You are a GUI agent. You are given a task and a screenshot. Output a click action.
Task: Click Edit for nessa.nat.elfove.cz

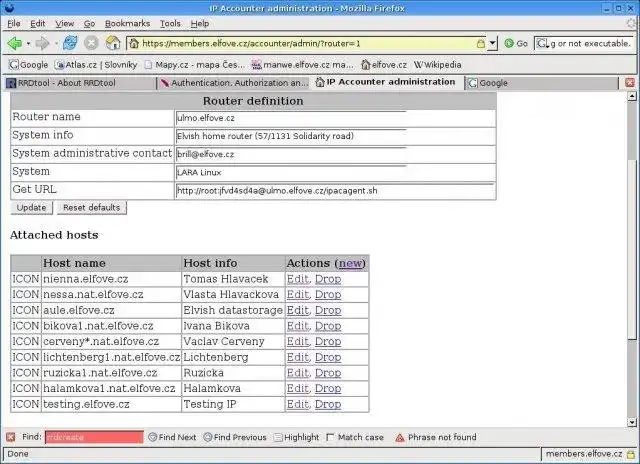point(298,295)
